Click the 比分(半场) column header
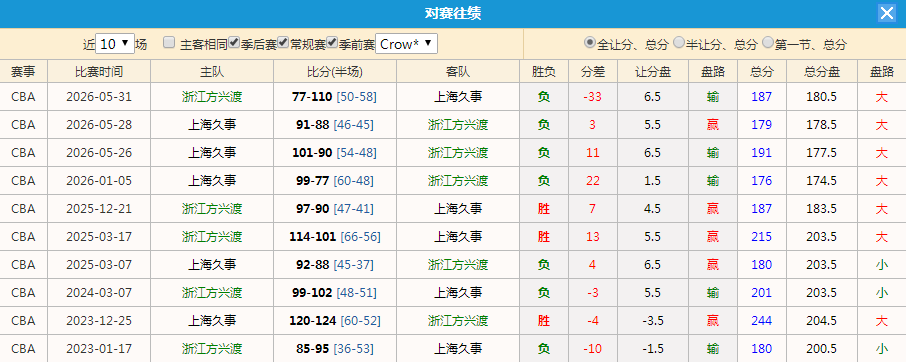 [335, 71]
